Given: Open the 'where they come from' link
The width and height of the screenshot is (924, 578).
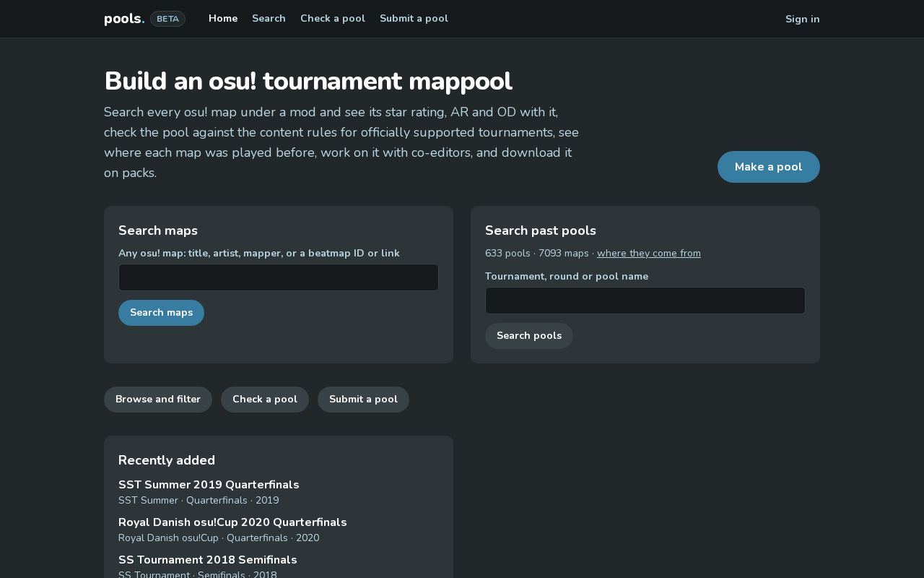Looking at the screenshot, I should [x=649, y=253].
